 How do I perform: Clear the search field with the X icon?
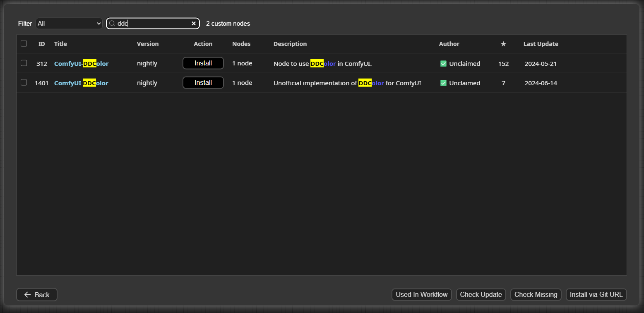tap(193, 24)
